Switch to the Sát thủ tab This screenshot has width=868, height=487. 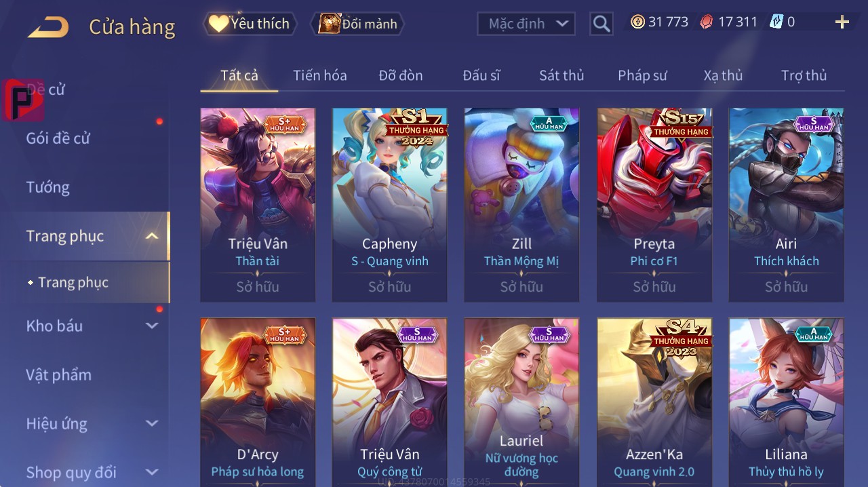click(x=561, y=75)
